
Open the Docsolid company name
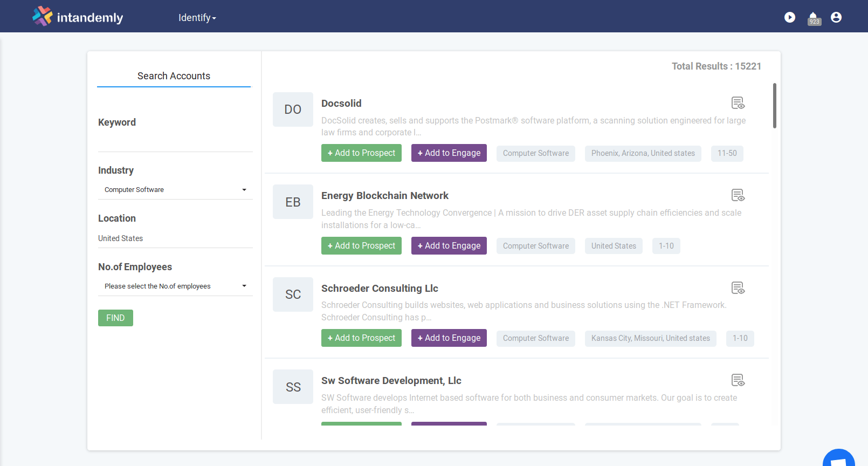(341, 104)
